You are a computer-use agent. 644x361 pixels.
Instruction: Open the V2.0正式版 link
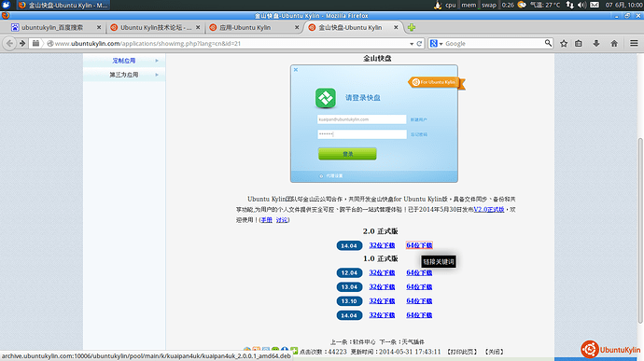tap(489, 210)
